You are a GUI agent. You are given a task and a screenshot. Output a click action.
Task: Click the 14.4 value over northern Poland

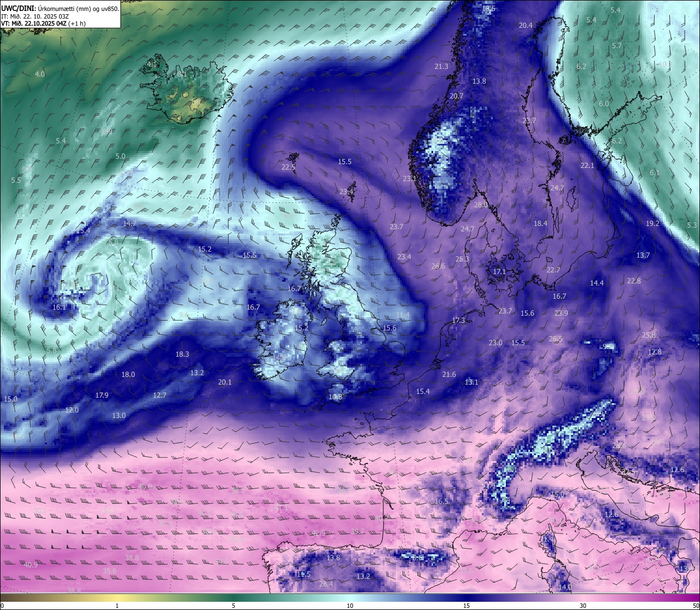click(597, 283)
